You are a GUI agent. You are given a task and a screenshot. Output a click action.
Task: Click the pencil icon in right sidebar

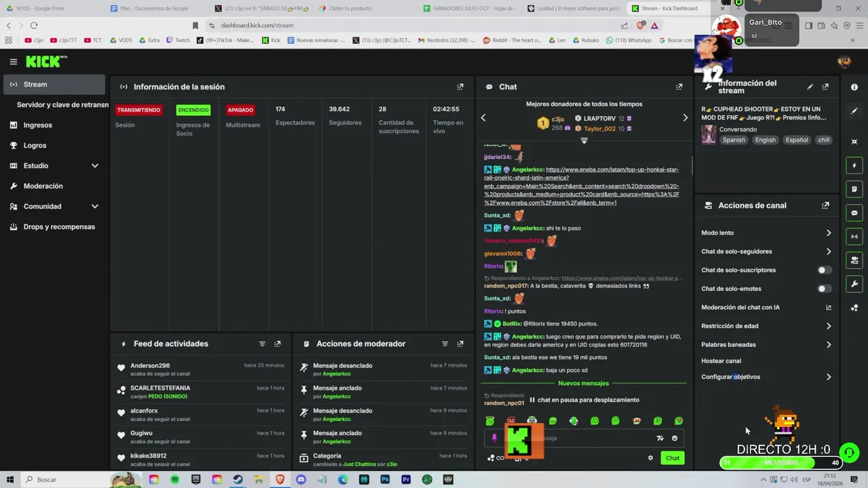coord(854,110)
